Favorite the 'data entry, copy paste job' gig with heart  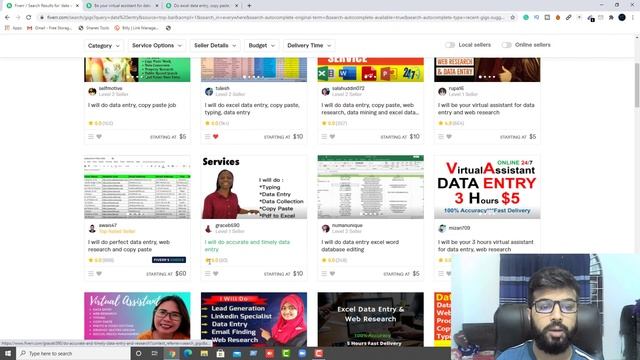coord(99,137)
